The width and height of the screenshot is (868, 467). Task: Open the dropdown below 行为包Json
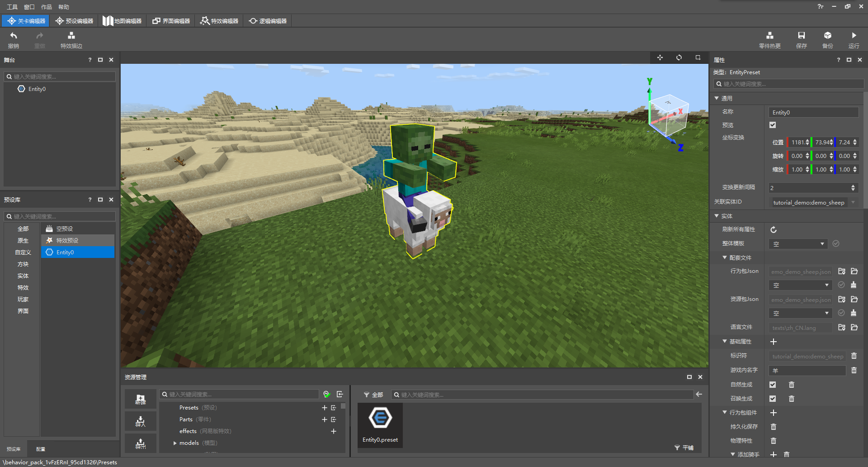[x=801, y=285]
